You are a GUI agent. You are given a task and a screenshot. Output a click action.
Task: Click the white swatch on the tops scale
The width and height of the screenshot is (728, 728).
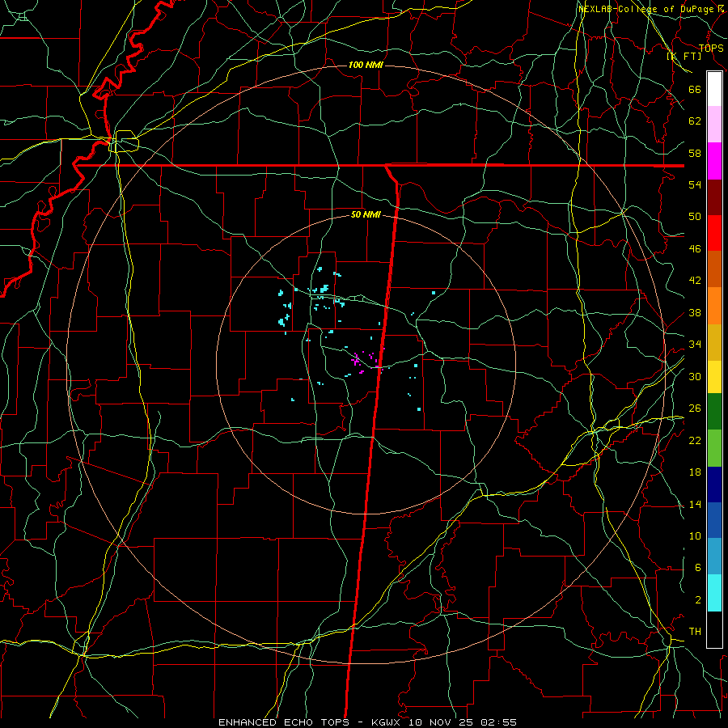714,89
